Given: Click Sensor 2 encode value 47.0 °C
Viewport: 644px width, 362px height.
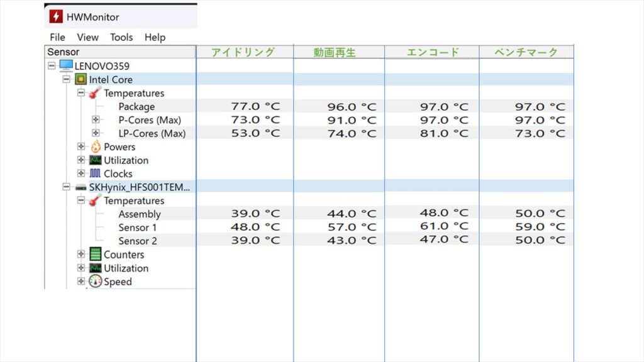Looking at the screenshot, I should click(444, 239).
